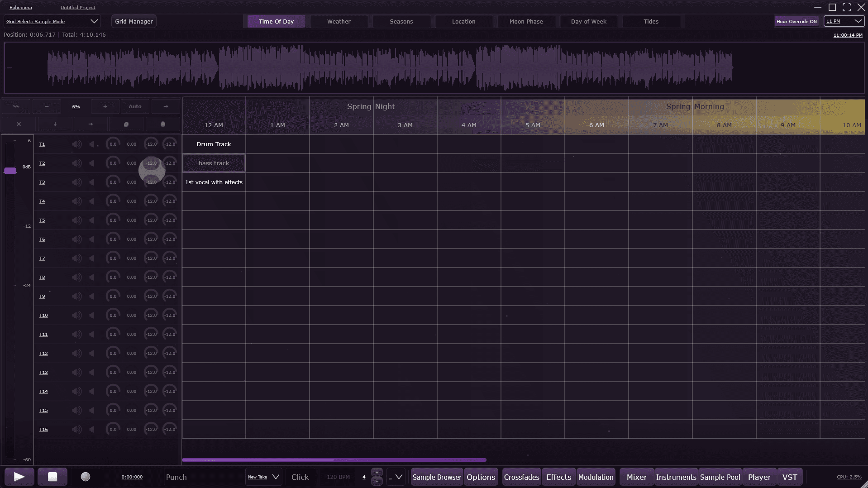The image size is (868, 488).
Task: Click the round Record button
Action: coord(86,477)
